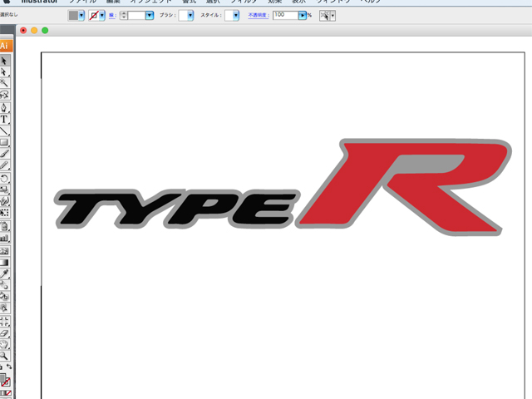The height and width of the screenshot is (399, 532).
Task: Click the stroke weight stepper arrows
Action: [x=124, y=16]
